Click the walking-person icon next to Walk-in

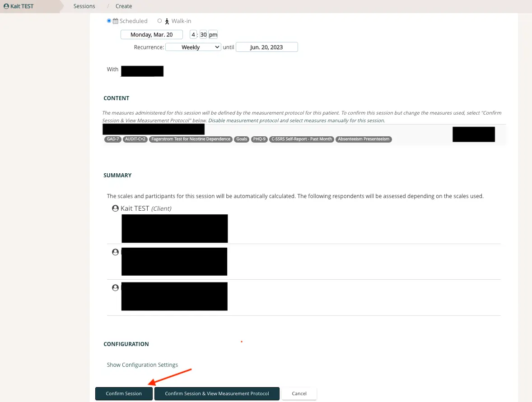point(167,21)
